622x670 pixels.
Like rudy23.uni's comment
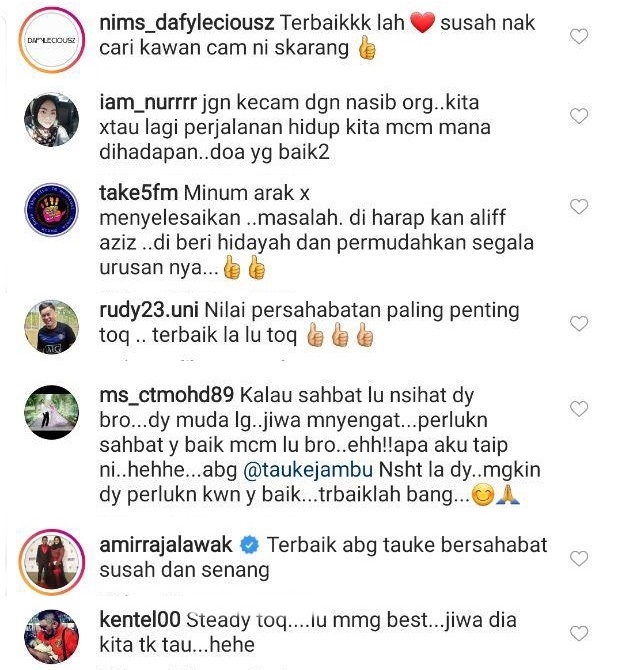[x=579, y=323]
